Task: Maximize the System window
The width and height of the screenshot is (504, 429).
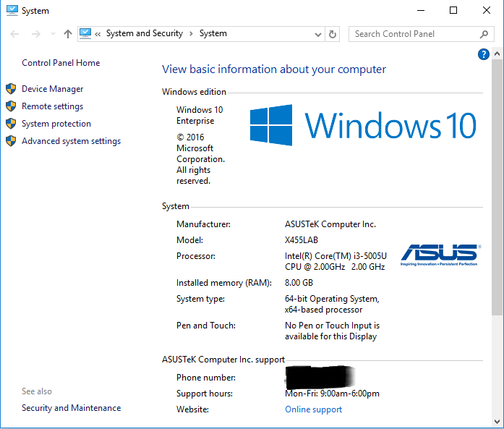Action: point(453,10)
